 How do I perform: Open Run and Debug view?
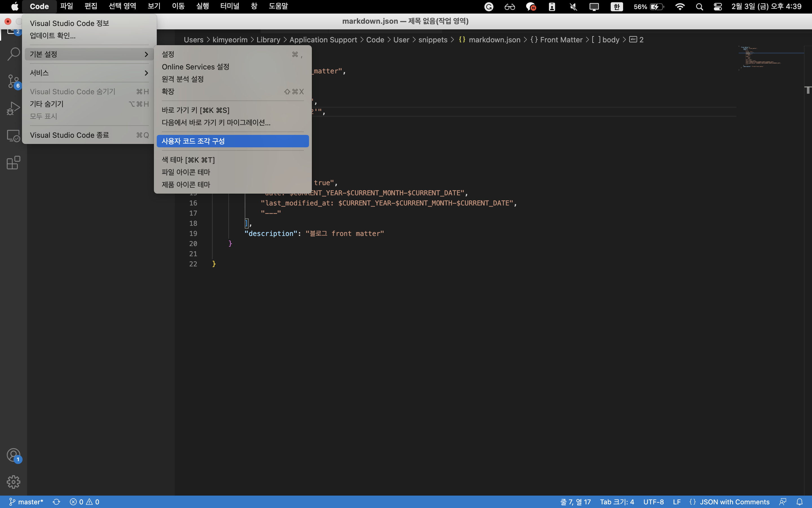[14, 108]
